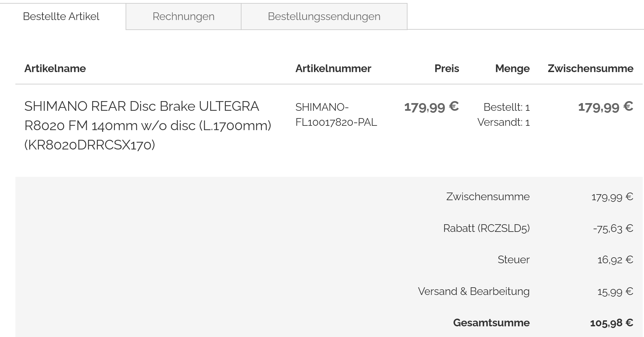This screenshot has width=644, height=337.
Task: Click the Gesamtsumme label
Action: 491,323
